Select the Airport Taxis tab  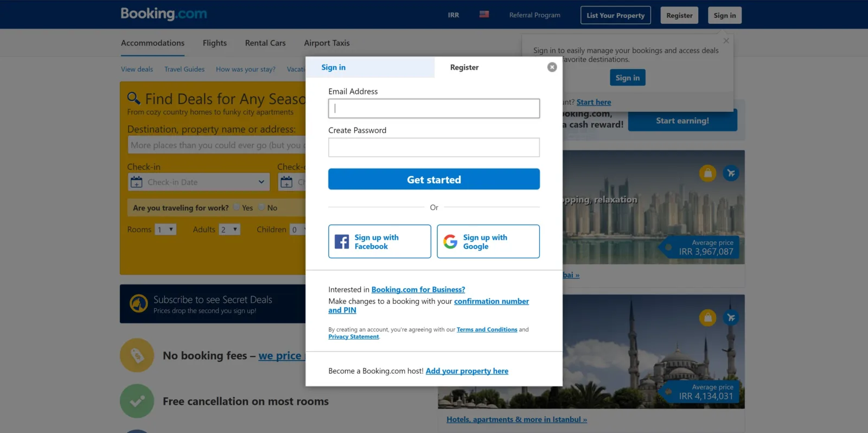[327, 43]
